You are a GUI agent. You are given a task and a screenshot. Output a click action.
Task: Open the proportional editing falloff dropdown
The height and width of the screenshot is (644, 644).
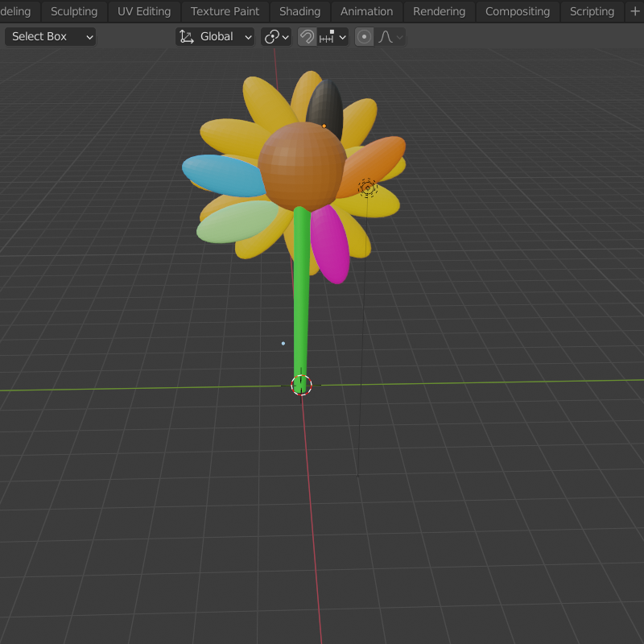pos(400,37)
